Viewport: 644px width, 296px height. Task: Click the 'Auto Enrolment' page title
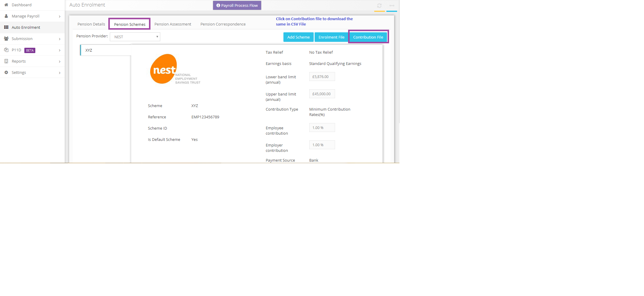pyautogui.click(x=87, y=5)
